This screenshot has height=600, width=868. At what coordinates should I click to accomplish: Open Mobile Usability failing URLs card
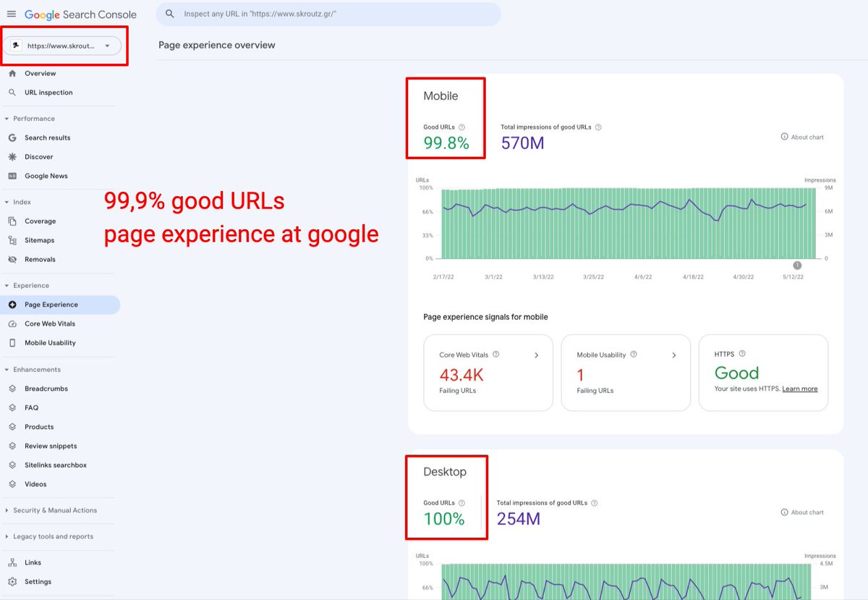coord(626,373)
